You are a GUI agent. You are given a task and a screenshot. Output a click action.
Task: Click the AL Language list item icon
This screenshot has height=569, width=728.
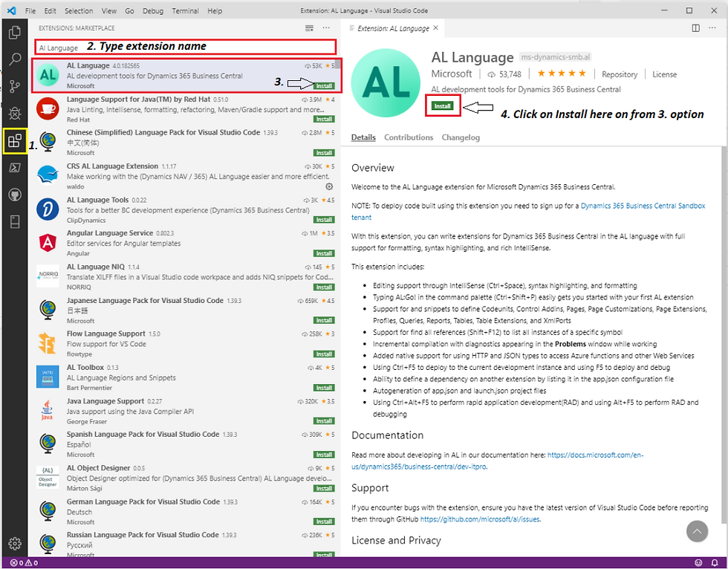48,75
